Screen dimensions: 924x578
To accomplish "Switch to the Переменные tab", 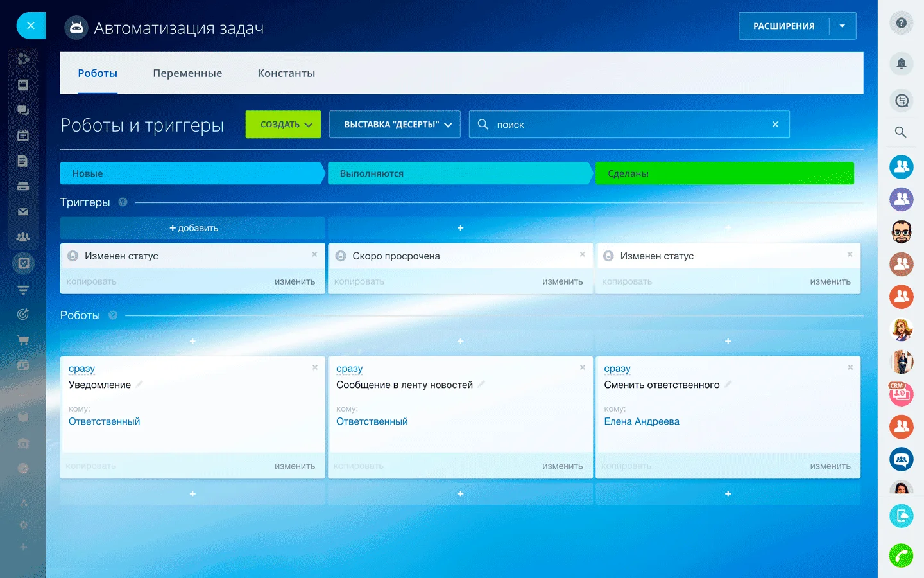I will tap(187, 73).
